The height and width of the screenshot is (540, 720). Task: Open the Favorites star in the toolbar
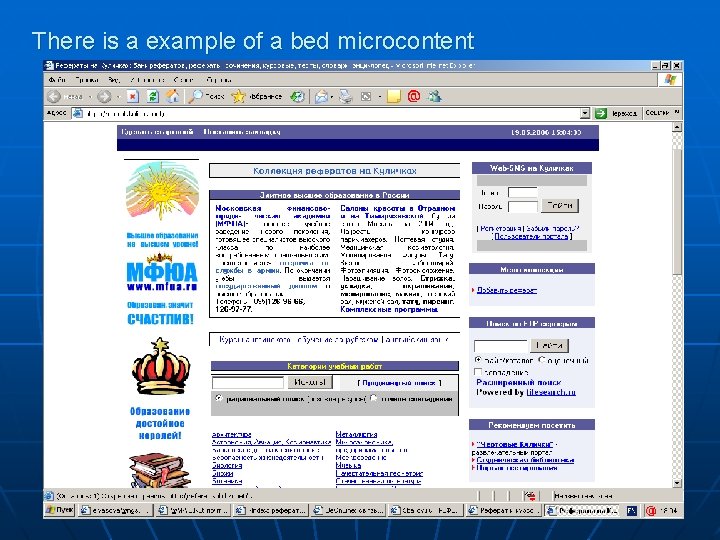click(238, 96)
